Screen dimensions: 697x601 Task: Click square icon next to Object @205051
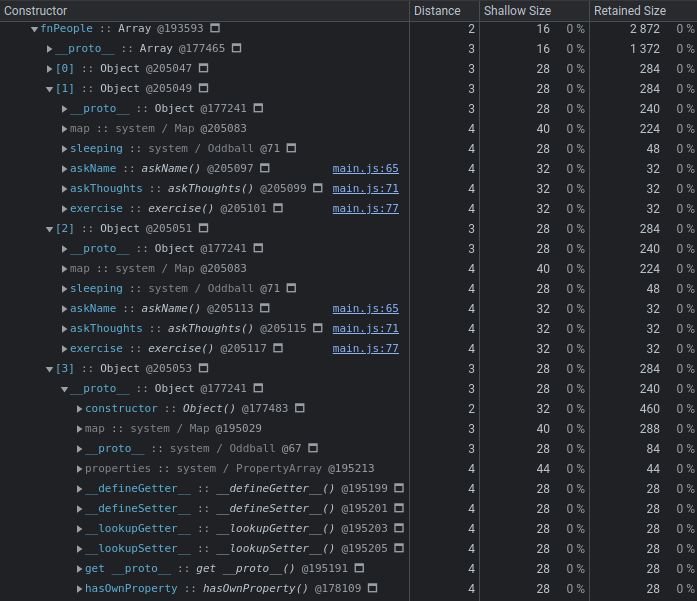click(x=204, y=228)
